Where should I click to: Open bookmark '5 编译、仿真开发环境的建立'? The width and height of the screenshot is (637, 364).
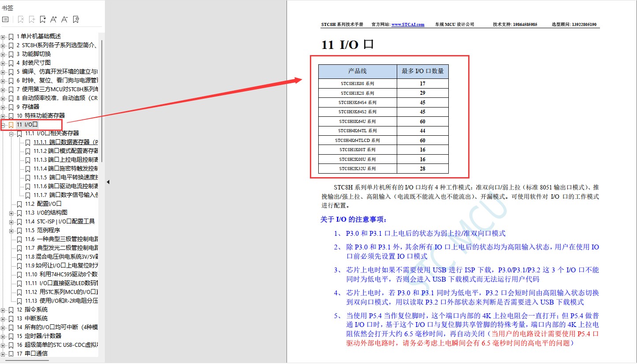[57, 72]
